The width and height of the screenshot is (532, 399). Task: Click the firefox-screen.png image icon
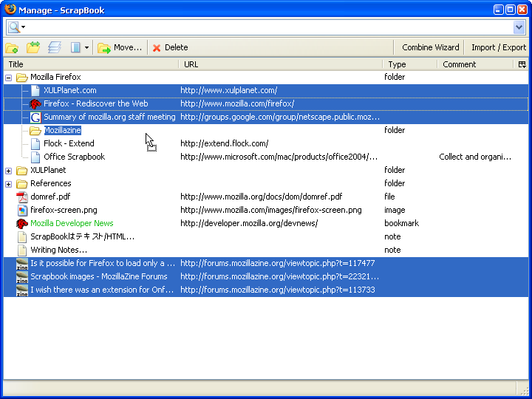click(x=22, y=211)
